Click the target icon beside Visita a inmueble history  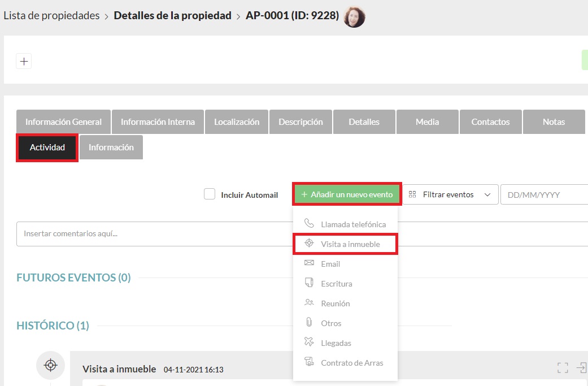(x=50, y=365)
